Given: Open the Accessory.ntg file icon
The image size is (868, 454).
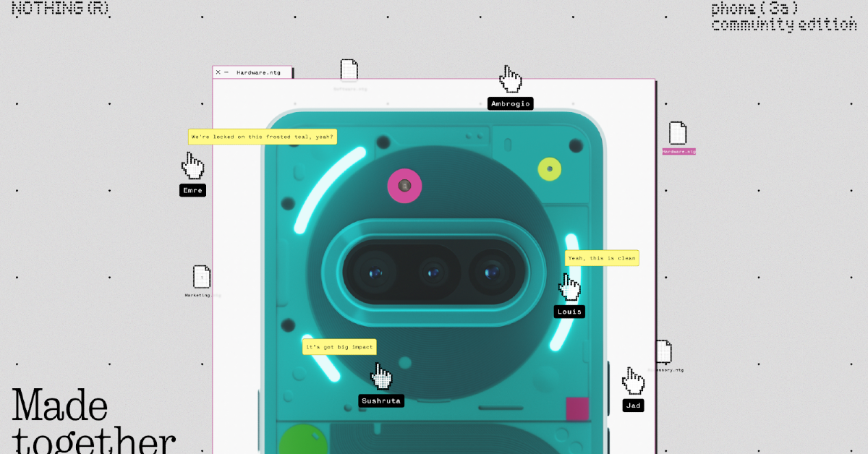Looking at the screenshot, I should 664,352.
